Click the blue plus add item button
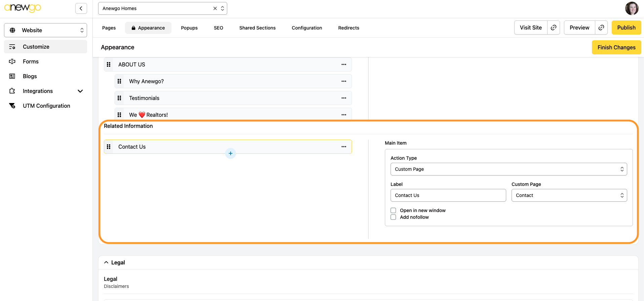Image resolution: width=644 pixels, height=301 pixels. pyautogui.click(x=231, y=153)
